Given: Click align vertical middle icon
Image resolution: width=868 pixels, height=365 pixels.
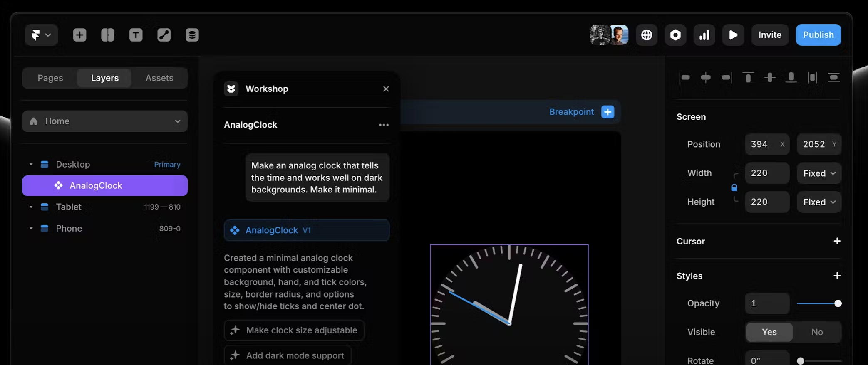Looking at the screenshot, I should coord(770,78).
